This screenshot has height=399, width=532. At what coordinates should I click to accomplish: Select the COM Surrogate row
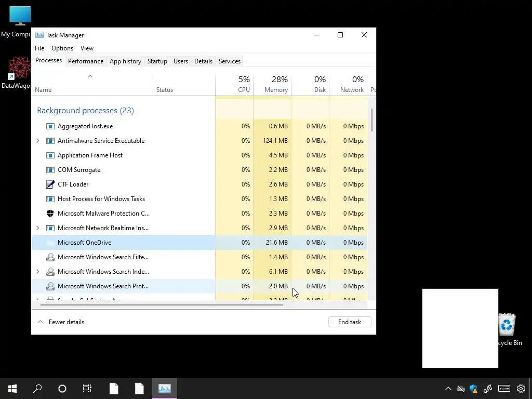point(199,170)
